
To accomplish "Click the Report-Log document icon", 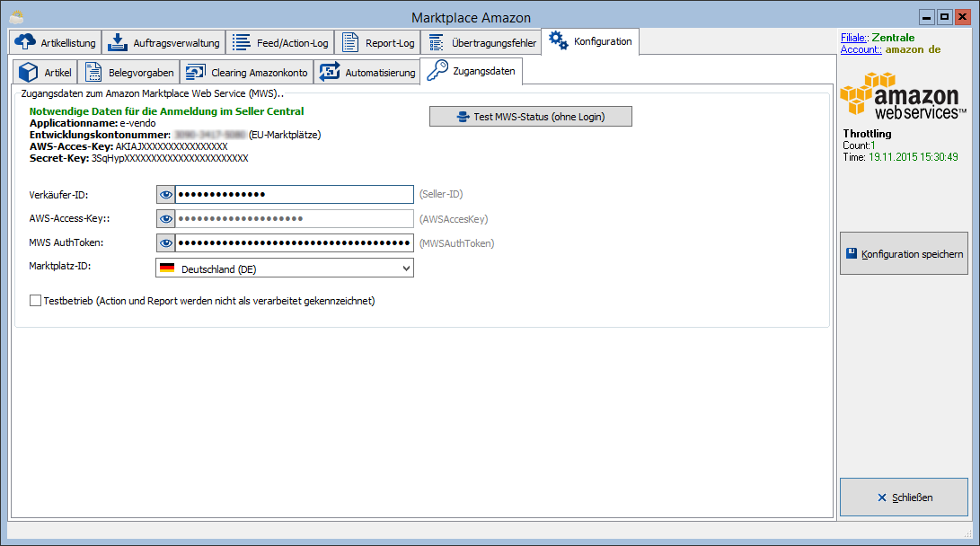I will click(350, 42).
